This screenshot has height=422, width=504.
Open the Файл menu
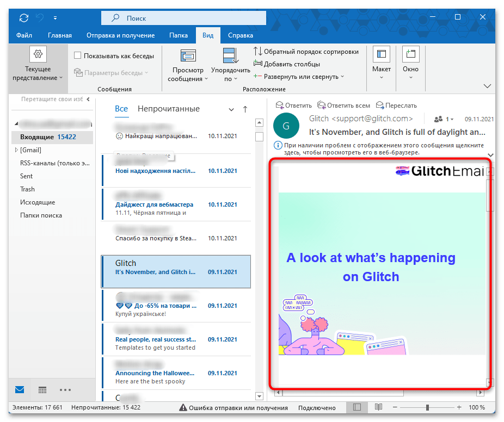coord(25,35)
